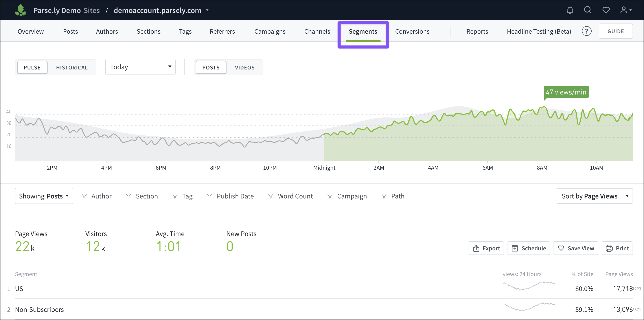Click the Avg. Time 1:01 metric
Image resolution: width=644 pixels, height=320 pixels.
click(x=170, y=242)
